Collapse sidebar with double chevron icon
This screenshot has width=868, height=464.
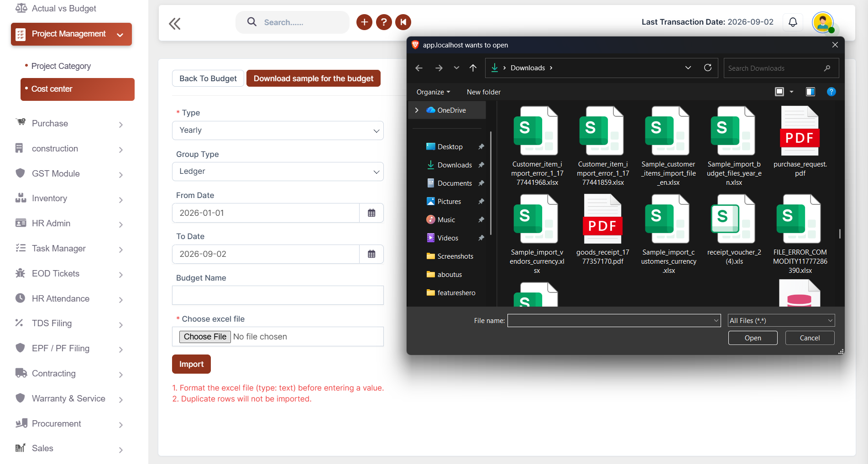click(174, 23)
